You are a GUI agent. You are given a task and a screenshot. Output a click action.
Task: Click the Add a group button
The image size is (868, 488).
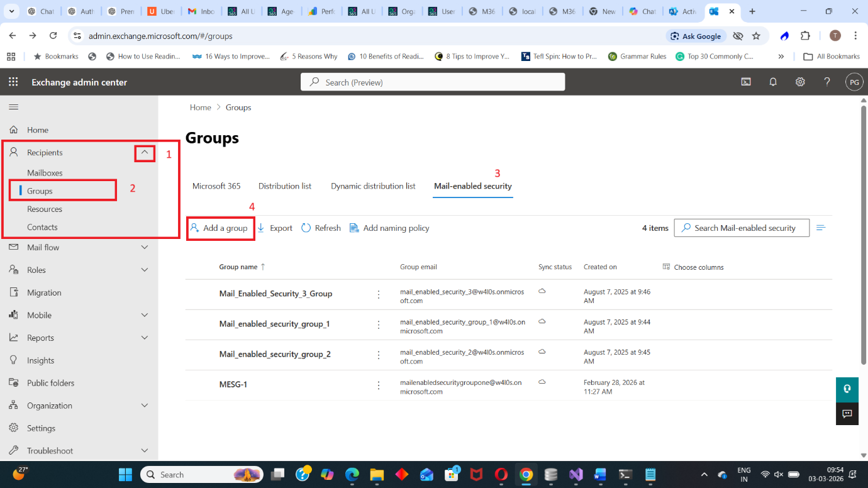click(x=220, y=228)
